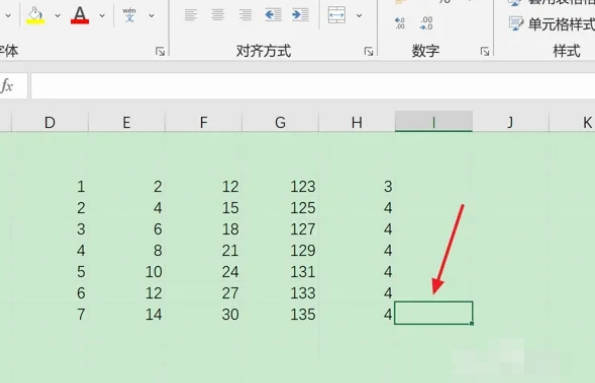This screenshot has width=595, height=383.
Task: Center align the cell text
Action: pyautogui.click(x=218, y=15)
